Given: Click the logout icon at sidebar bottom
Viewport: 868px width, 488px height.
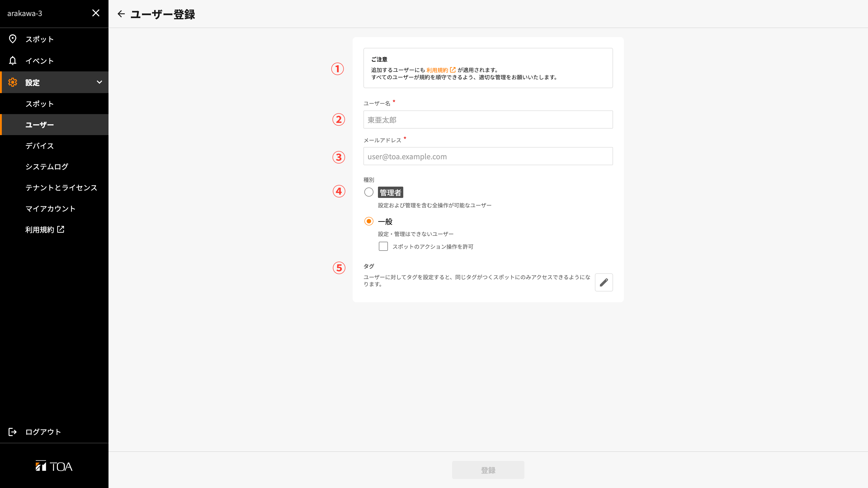Looking at the screenshot, I should (x=12, y=432).
